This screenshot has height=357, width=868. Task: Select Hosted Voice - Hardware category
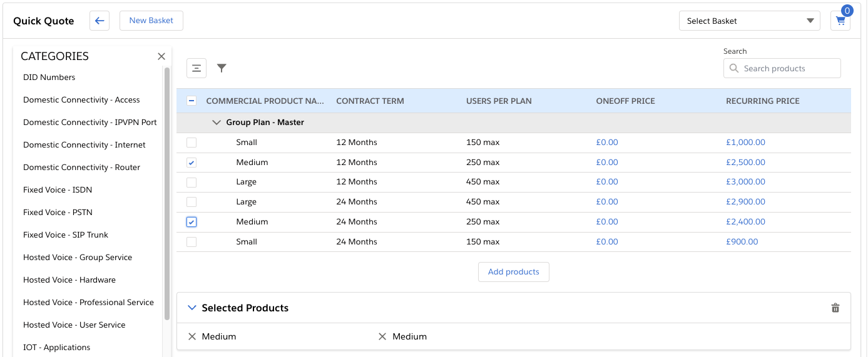coord(69,280)
